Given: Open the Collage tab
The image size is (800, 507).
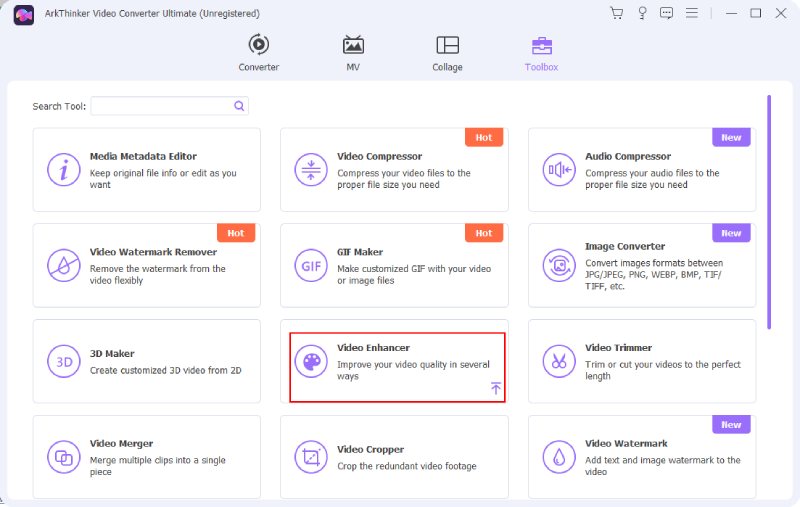Looking at the screenshot, I should [447, 53].
